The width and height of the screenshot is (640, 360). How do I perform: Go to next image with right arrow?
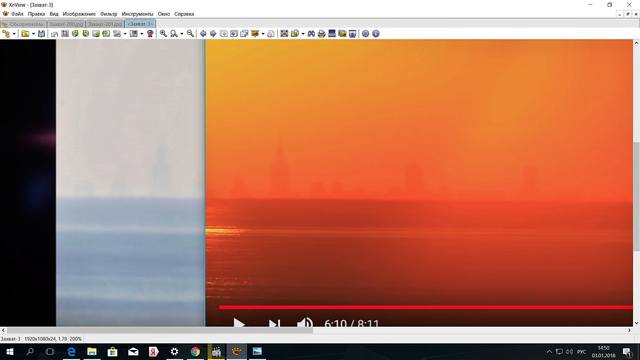(x=213, y=34)
